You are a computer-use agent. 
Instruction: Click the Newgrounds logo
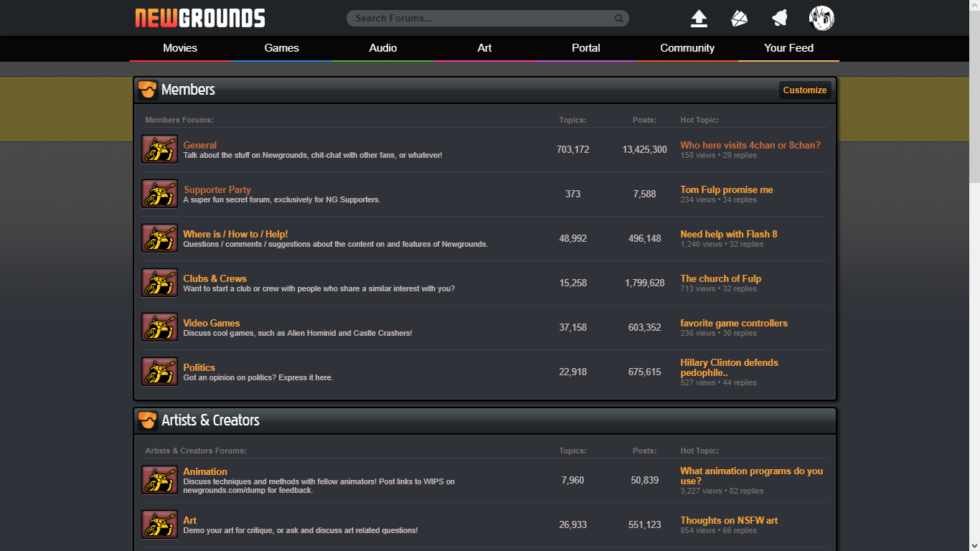199,17
